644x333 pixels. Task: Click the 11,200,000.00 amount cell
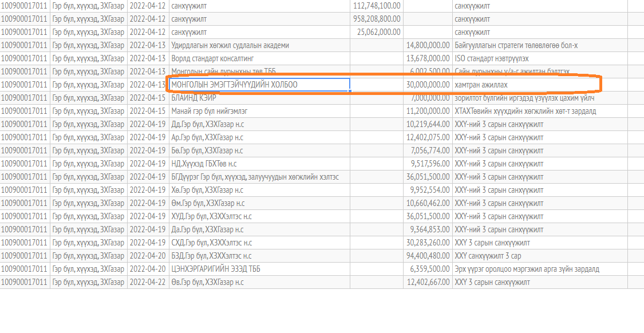tap(427, 111)
